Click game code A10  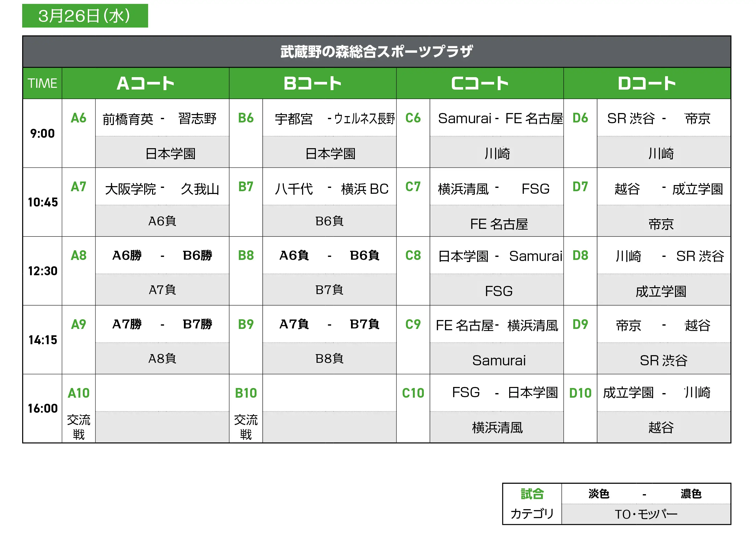(x=79, y=393)
